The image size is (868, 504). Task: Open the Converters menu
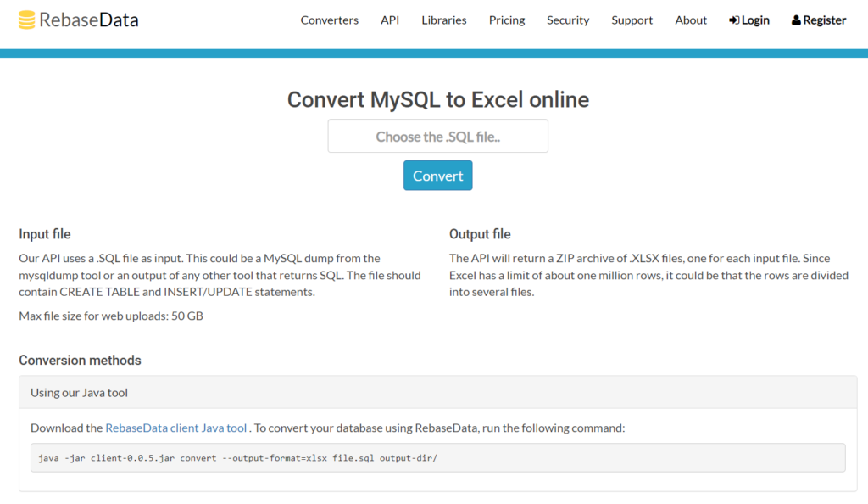330,20
